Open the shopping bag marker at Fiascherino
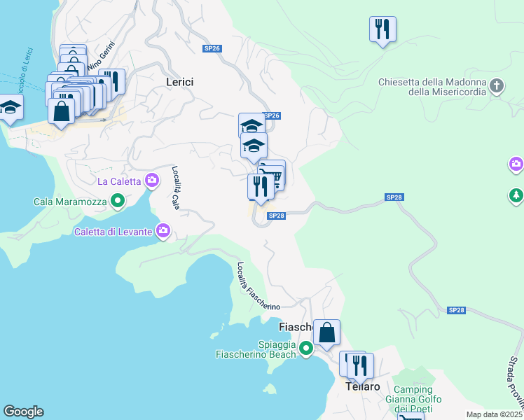 (326, 332)
